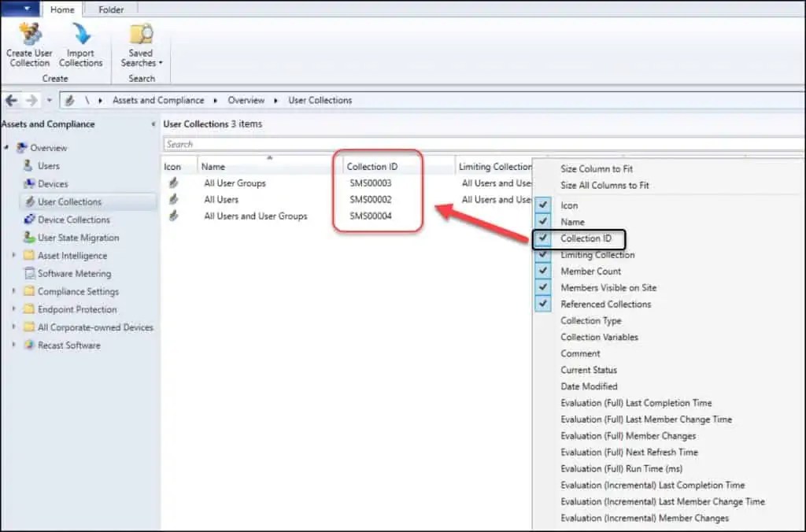Expand the Asset Intelligence tree node
The image size is (806, 532).
[x=13, y=255]
